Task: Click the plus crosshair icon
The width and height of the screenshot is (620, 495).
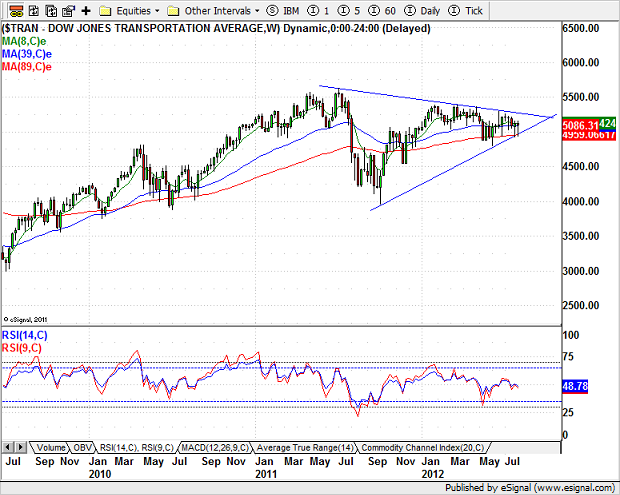Action: [x=85, y=11]
